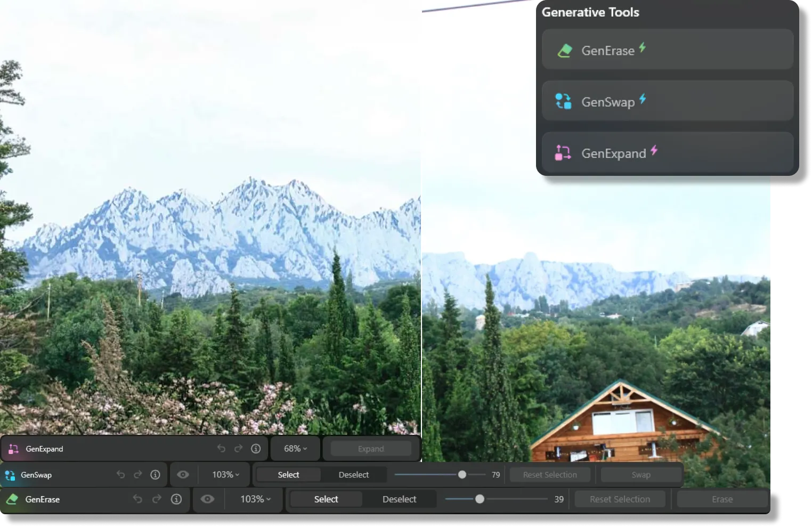The width and height of the screenshot is (812, 527).
Task: Open info in the GenExpand toolbar
Action: coord(256,449)
